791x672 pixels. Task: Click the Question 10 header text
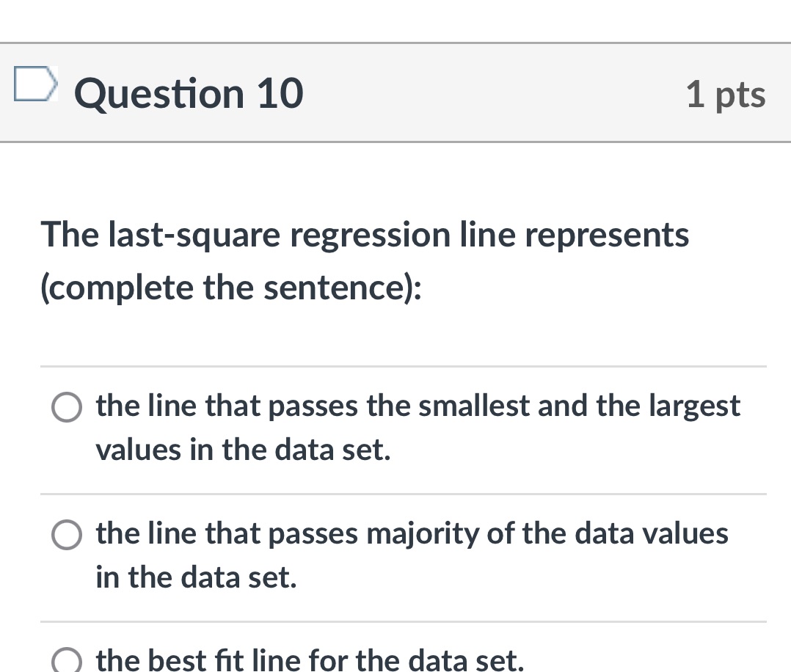[x=188, y=93]
